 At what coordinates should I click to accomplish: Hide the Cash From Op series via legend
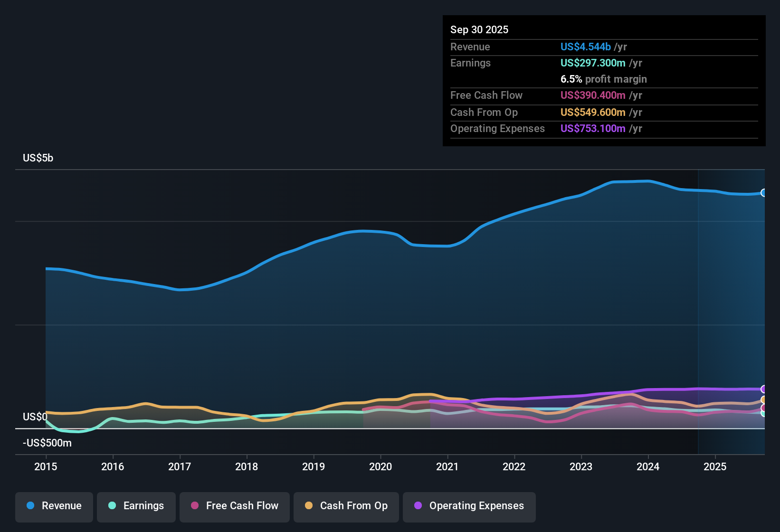346,506
